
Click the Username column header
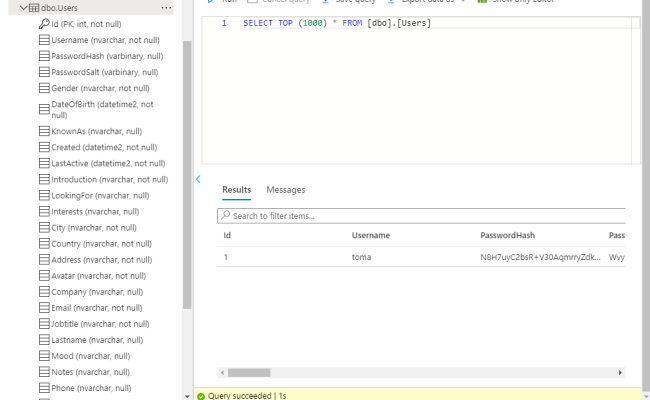(x=371, y=235)
